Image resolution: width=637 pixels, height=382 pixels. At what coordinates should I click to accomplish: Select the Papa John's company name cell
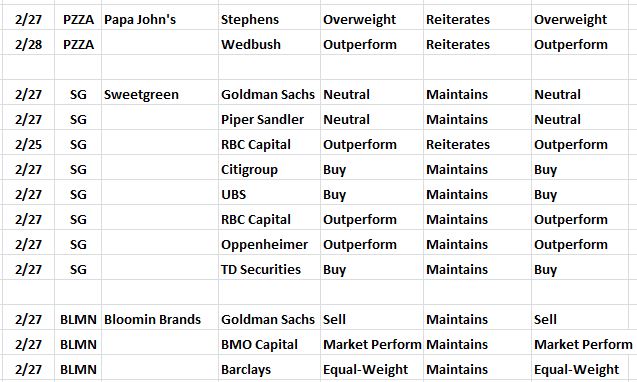pos(160,20)
